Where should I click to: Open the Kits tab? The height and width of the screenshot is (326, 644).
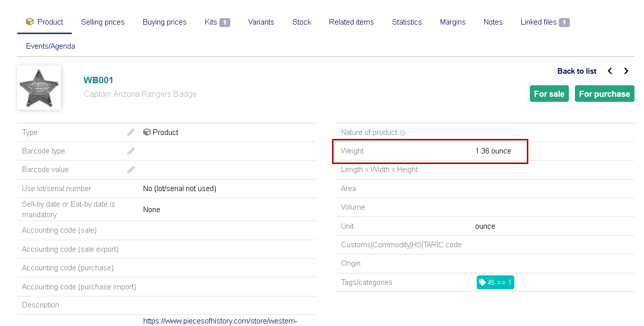click(217, 22)
